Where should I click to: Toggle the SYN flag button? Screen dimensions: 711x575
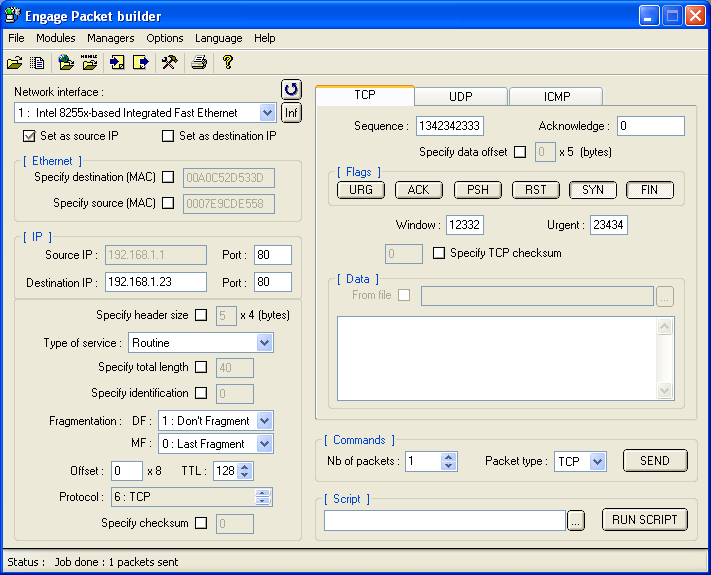[x=593, y=190]
